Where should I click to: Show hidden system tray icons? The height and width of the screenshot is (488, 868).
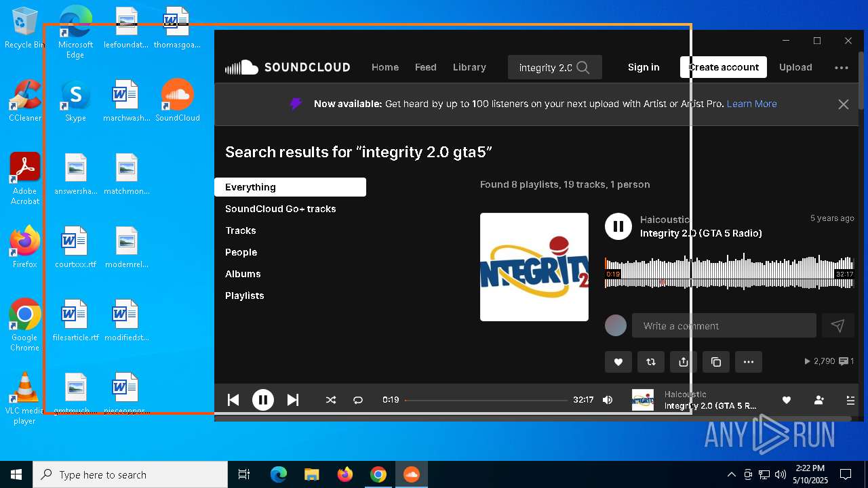(731, 474)
